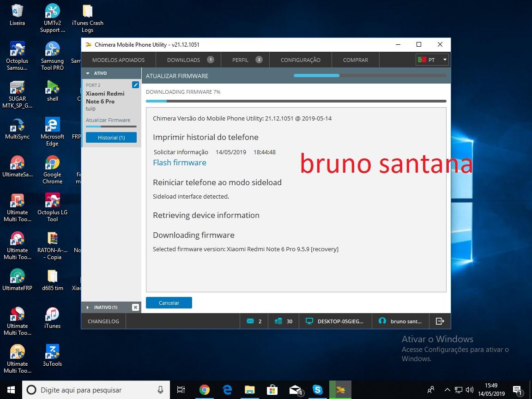Open the iTunes Crash Logs folder
Image resolution: width=532 pixels, height=399 pixels.
click(88, 18)
